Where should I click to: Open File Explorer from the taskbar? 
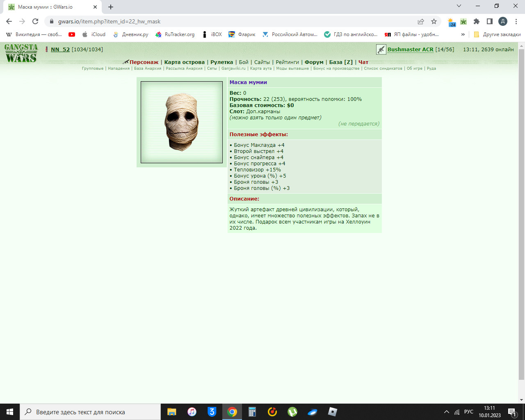coord(172,412)
